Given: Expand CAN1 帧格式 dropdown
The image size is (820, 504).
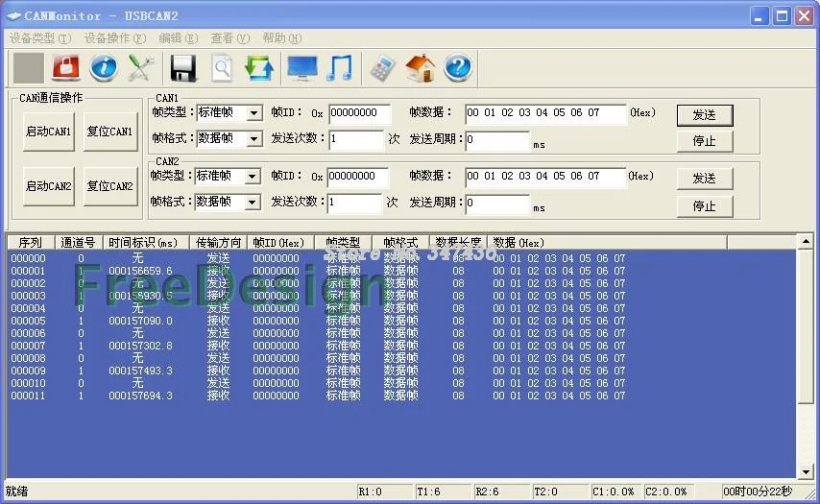Looking at the screenshot, I should [x=253, y=139].
